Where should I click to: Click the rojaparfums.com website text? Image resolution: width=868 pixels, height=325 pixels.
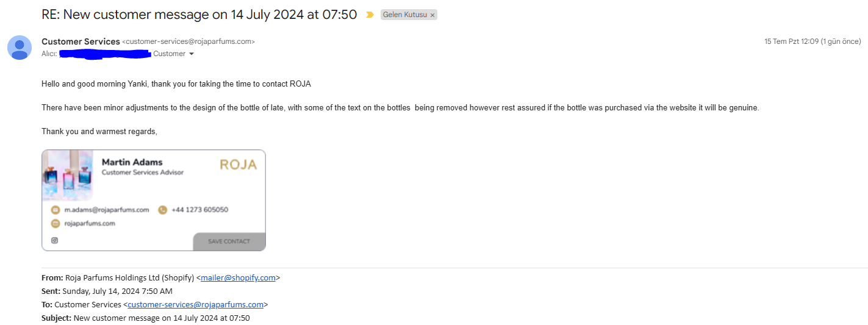tap(90, 223)
